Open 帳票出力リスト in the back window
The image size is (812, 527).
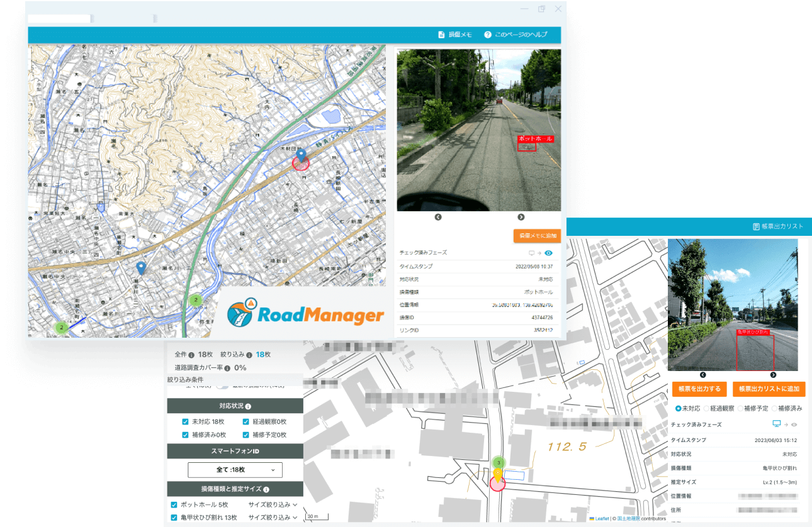click(777, 226)
